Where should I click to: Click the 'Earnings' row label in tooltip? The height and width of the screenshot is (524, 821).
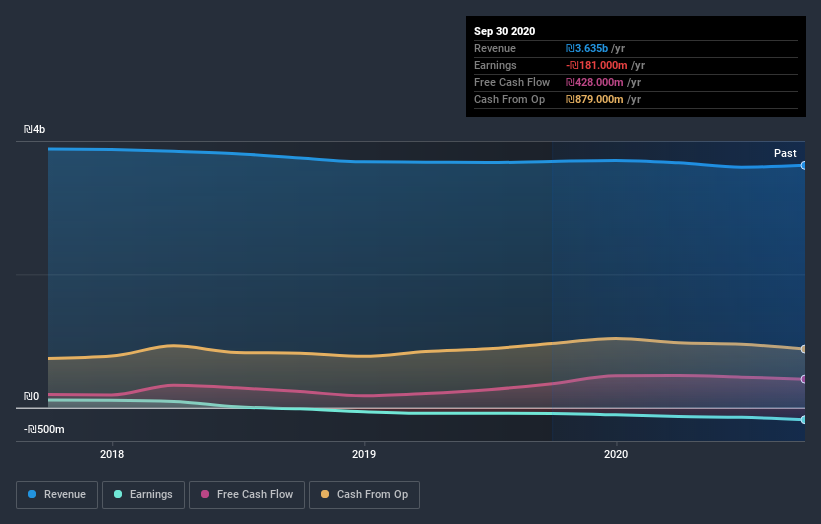coord(495,65)
